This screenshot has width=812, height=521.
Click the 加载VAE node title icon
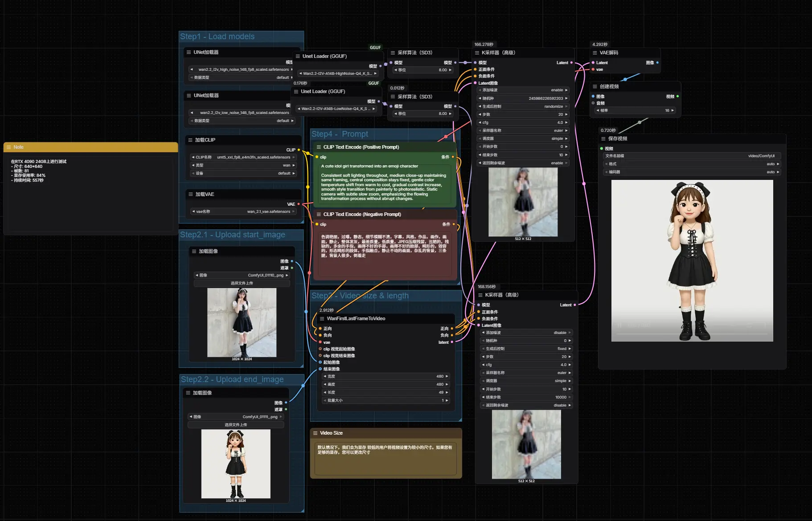click(x=191, y=194)
